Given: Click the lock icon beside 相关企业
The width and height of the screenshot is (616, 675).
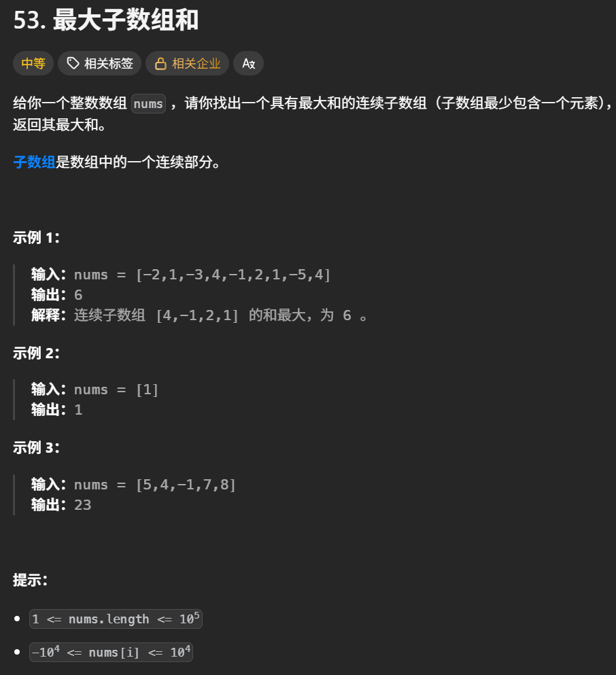Looking at the screenshot, I should pyautogui.click(x=160, y=64).
